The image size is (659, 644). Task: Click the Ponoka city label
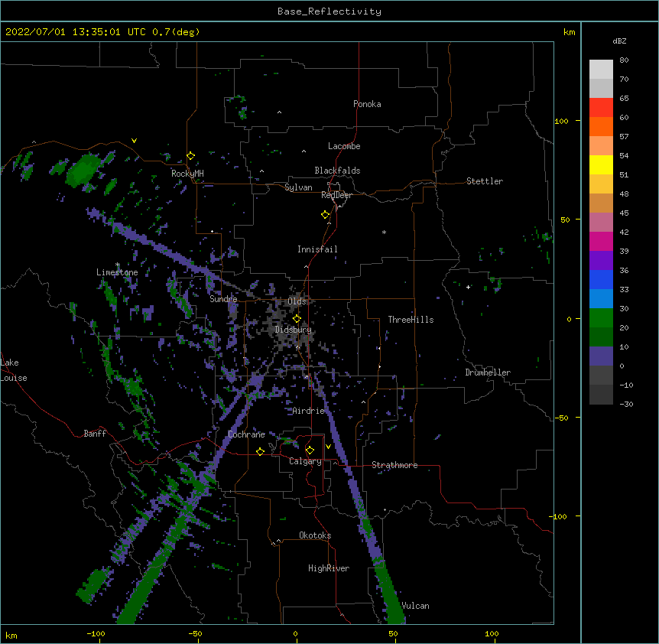coord(367,104)
